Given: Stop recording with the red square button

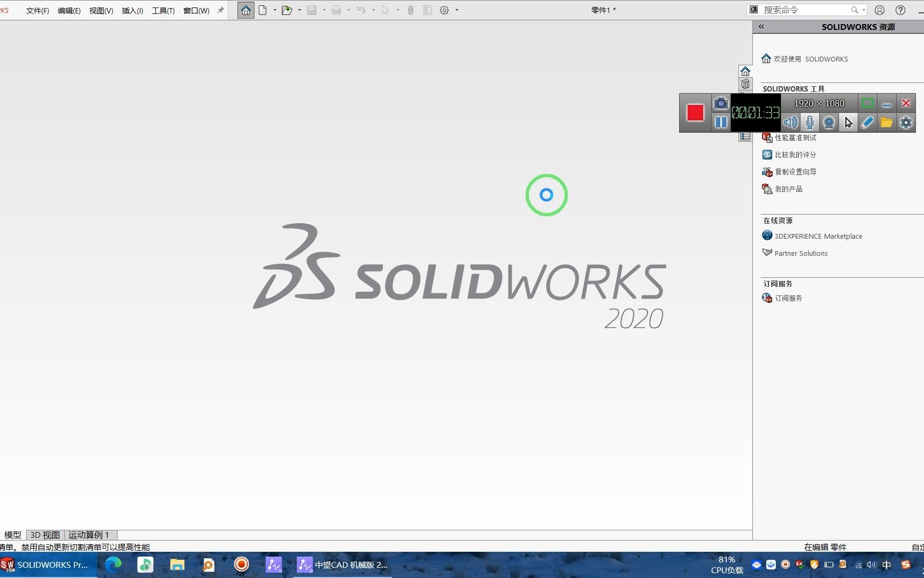Looking at the screenshot, I should click(x=695, y=112).
